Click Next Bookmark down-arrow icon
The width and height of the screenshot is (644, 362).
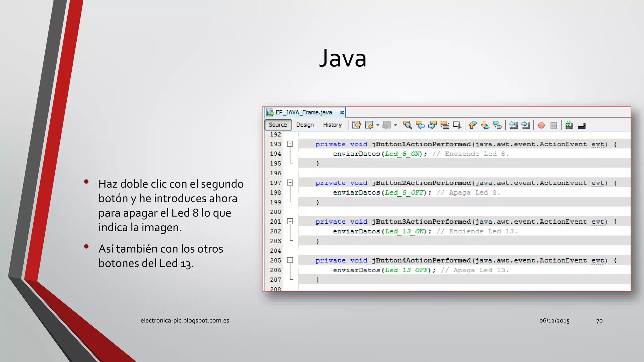[x=485, y=125]
